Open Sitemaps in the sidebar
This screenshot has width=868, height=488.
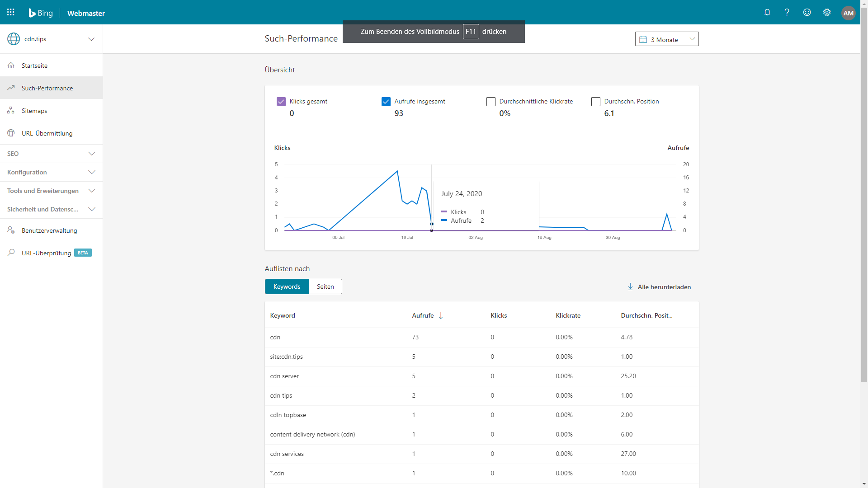click(x=34, y=111)
